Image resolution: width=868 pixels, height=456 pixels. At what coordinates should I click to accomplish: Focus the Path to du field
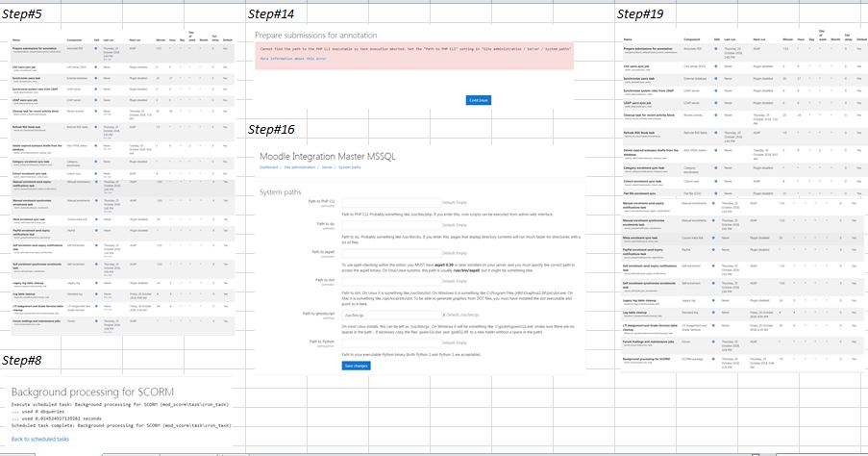point(391,225)
